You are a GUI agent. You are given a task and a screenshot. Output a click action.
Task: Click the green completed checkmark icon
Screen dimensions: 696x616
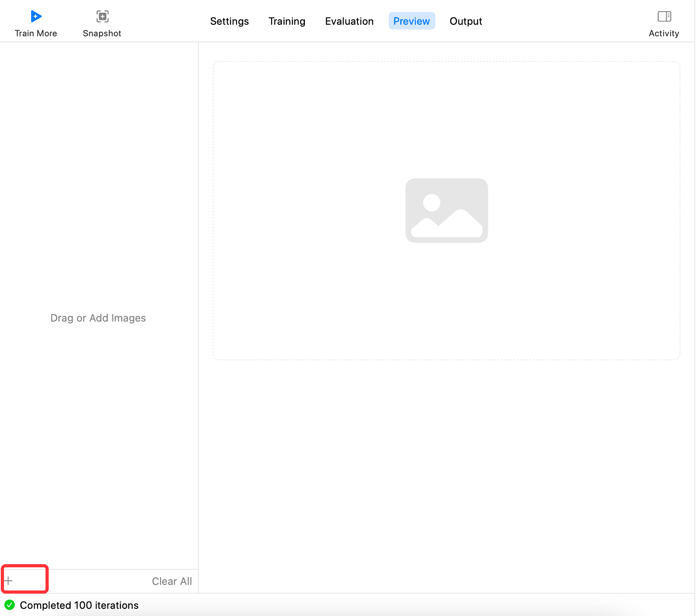pos(10,605)
